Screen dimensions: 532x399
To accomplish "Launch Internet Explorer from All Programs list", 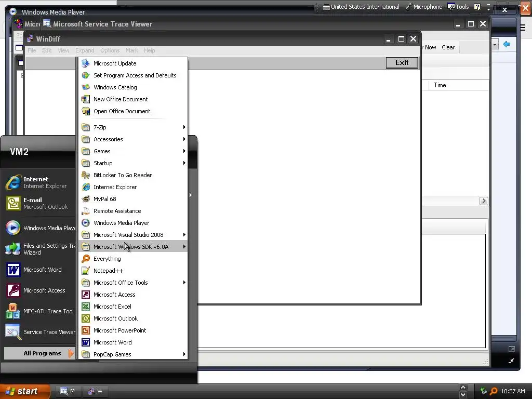I will point(133,187).
